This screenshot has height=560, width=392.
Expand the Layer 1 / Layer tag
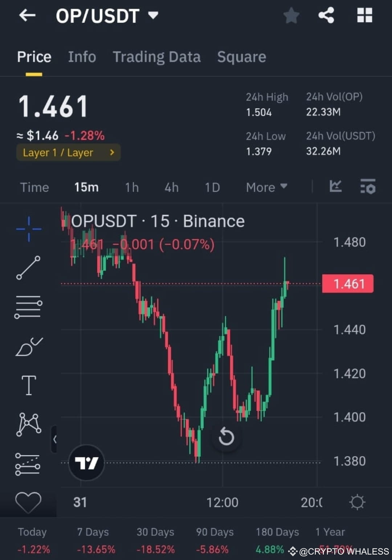(x=68, y=152)
